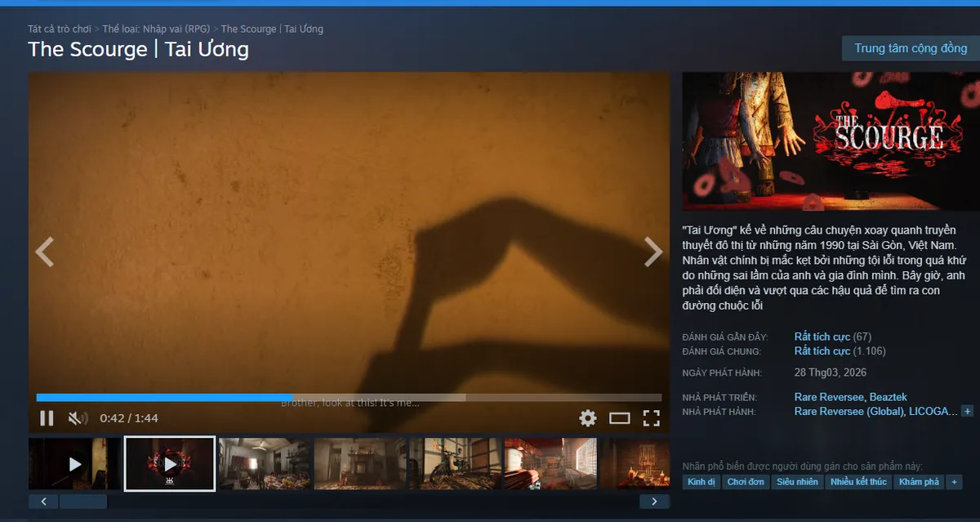Select the Chơi đơn tag
The image size is (980, 522).
pos(746,482)
